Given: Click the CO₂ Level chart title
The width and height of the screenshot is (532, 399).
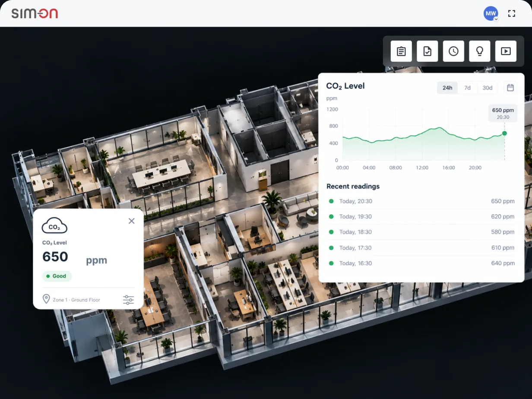Looking at the screenshot, I should [345, 86].
